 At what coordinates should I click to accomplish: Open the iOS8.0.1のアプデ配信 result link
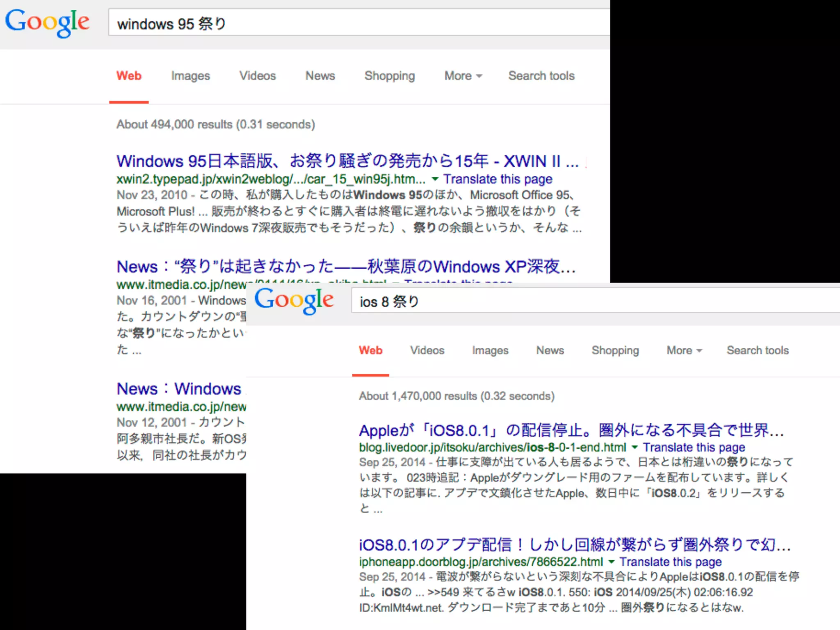pos(574,545)
